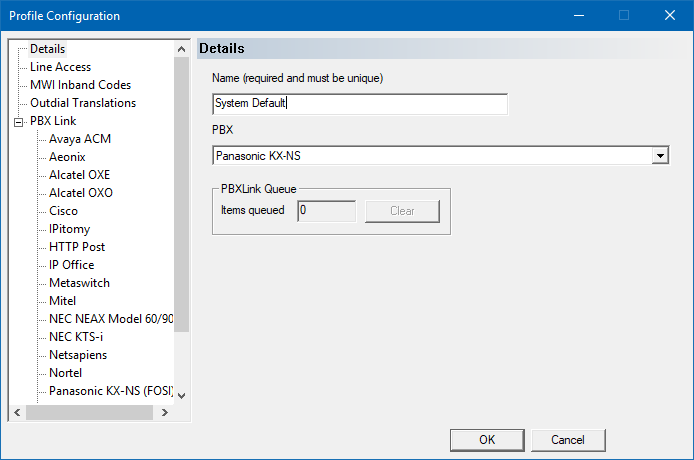Select NEC KTS-i in the tree
Screen dimensions: 694x460
point(76,337)
